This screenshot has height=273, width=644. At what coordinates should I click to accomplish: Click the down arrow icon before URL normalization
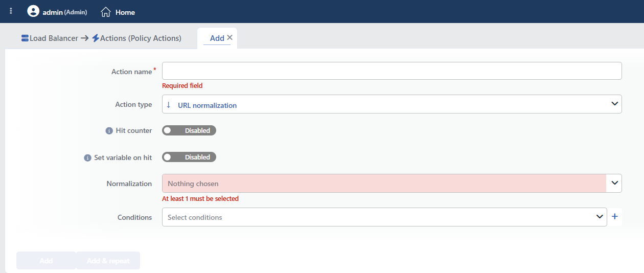169,105
